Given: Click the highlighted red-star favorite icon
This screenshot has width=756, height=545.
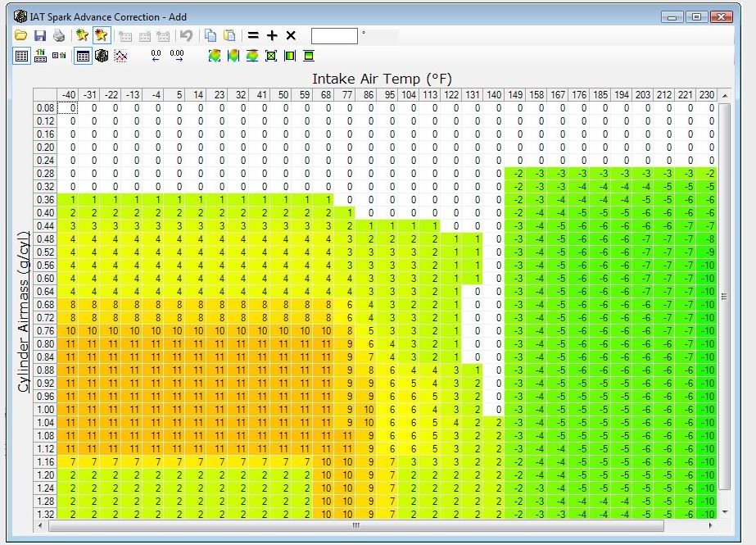Looking at the screenshot, I should click(x=102, y=35).
